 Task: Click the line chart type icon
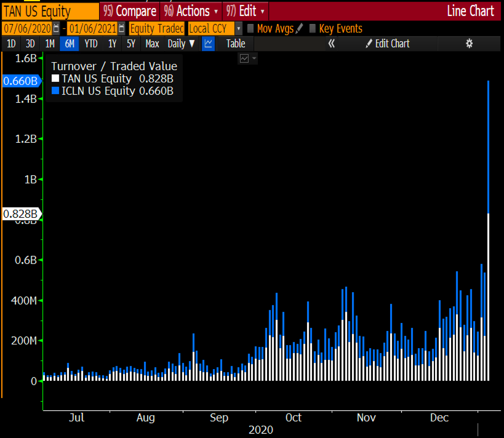pos(208,44)
